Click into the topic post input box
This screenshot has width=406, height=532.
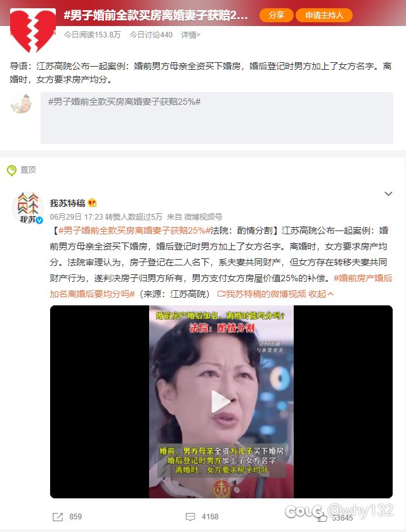pyautogui.click(x=217, y=117)
